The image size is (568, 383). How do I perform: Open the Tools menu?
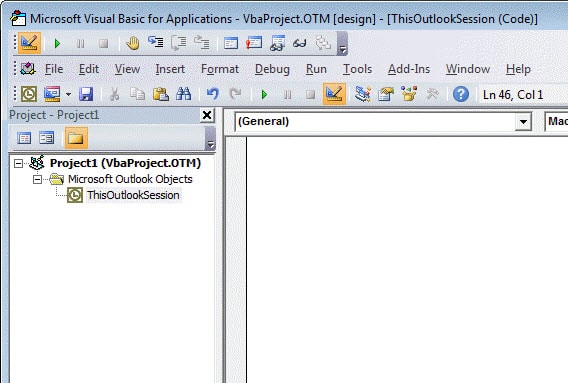click(358, 69)
